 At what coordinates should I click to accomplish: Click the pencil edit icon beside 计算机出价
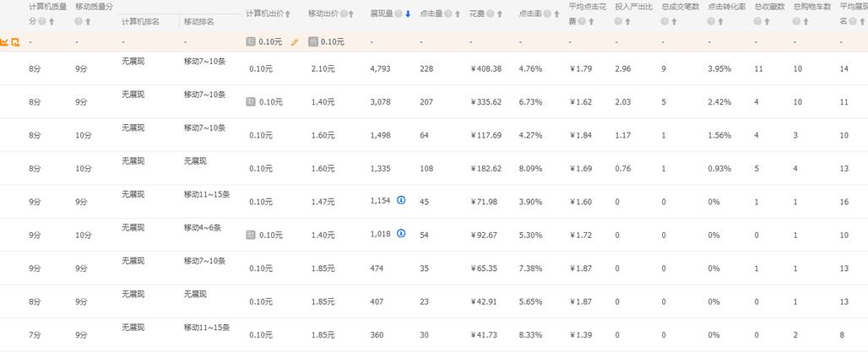click(x=294, y=41)
